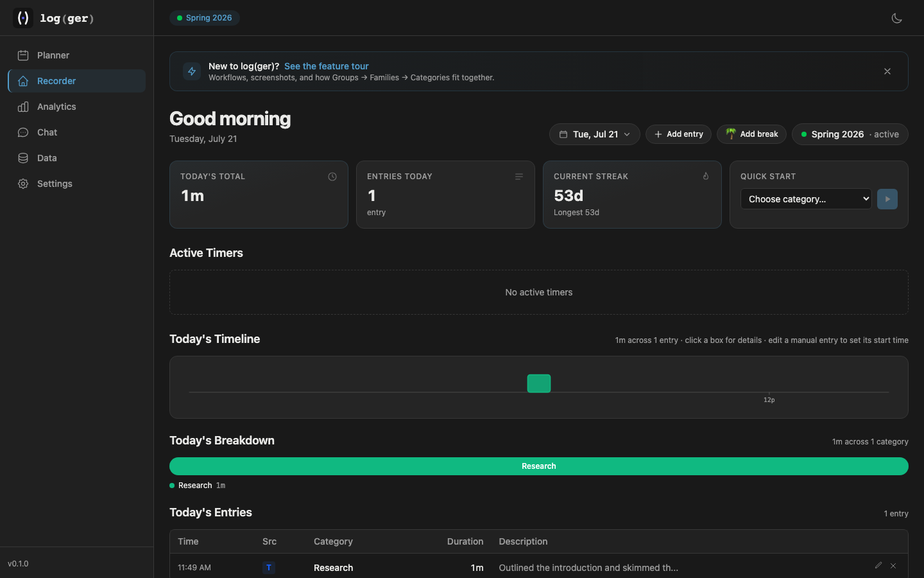Open the See the feature tour link
The height and width of the screenshot is (578, 924).
coord(326,66)
